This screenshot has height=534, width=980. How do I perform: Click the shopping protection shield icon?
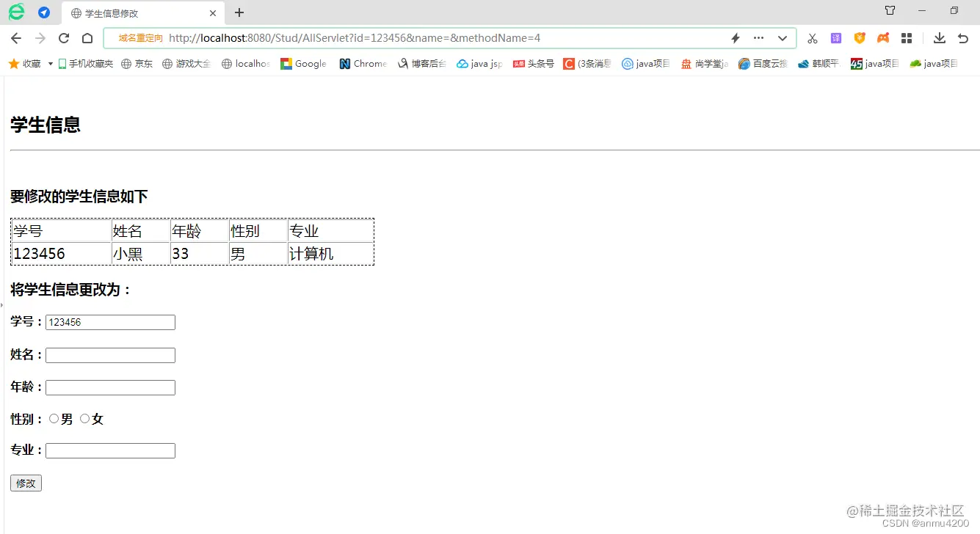pos(860,37)
